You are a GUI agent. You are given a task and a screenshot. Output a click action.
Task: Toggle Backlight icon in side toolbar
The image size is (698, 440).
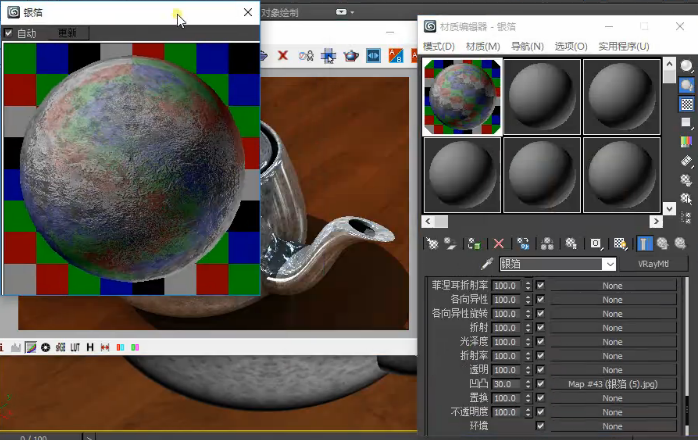(686, 85)
